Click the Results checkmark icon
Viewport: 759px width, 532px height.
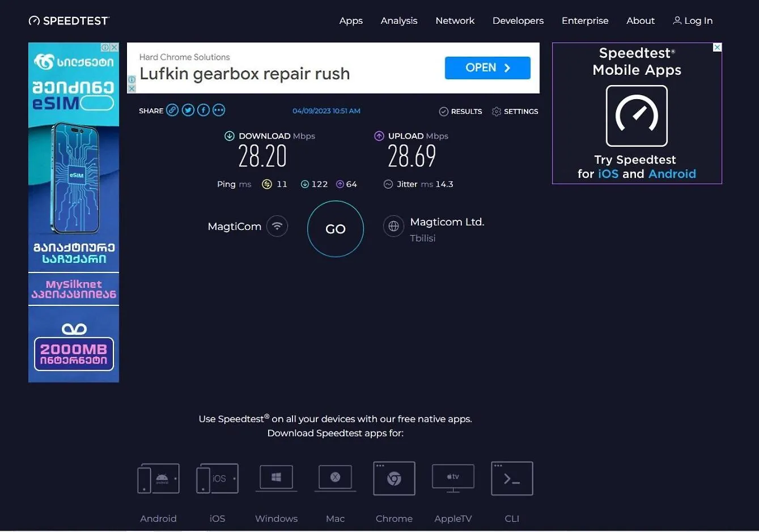444,112
